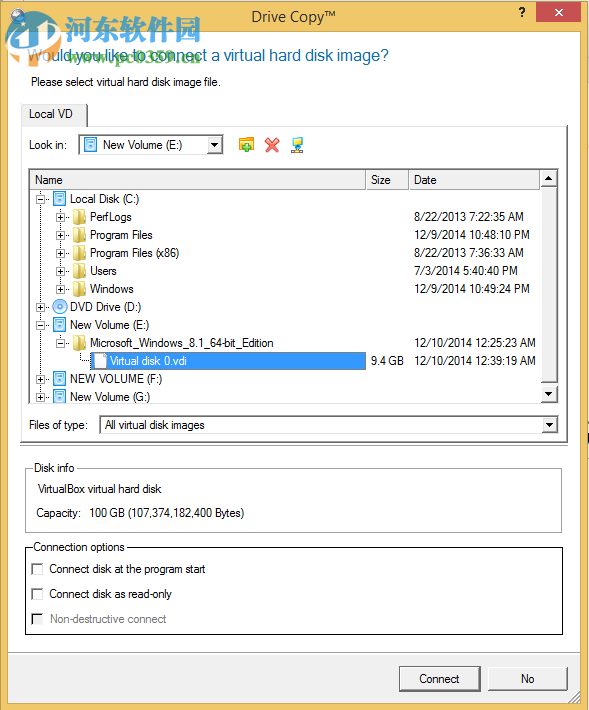Click the date 12/9/2014 10:49:24 PM

471,289
